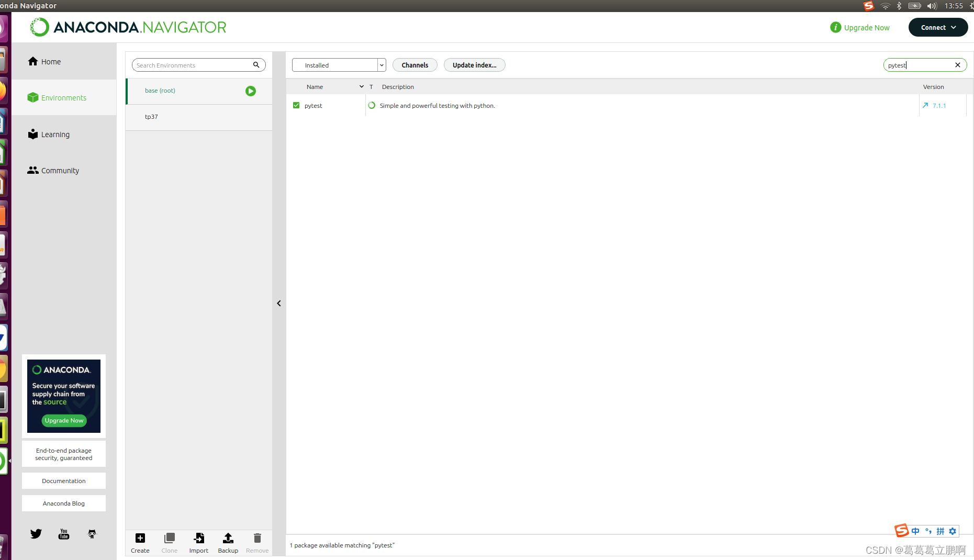Click the pytest upgrade arrow icon
This screenshot has width=974, height=560.
click(925, 105)
